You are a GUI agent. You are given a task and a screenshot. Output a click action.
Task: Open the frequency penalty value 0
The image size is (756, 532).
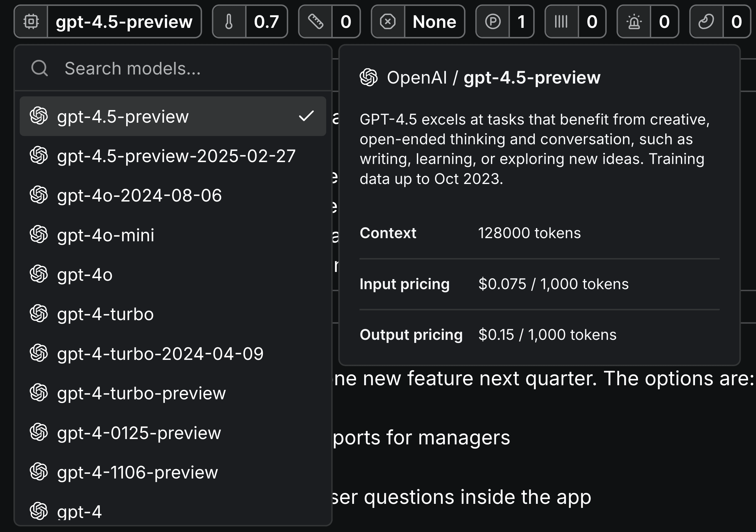592,22
